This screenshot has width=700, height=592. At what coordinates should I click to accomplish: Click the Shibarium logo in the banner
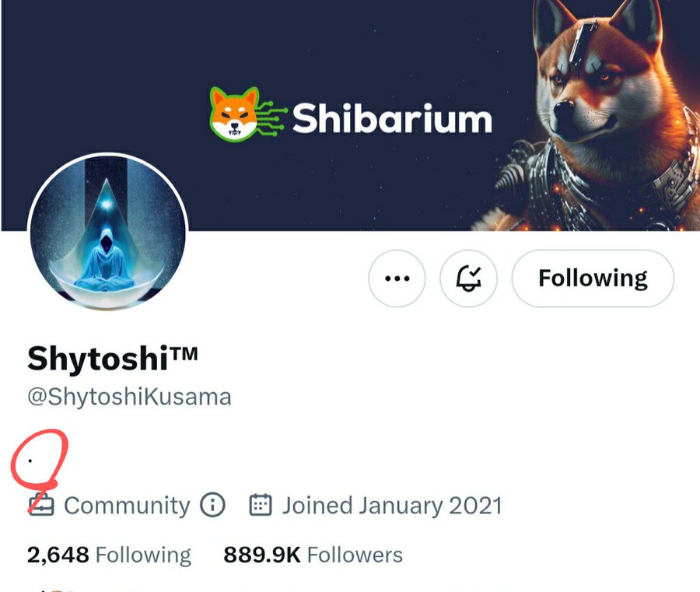(x=351, y=114)
